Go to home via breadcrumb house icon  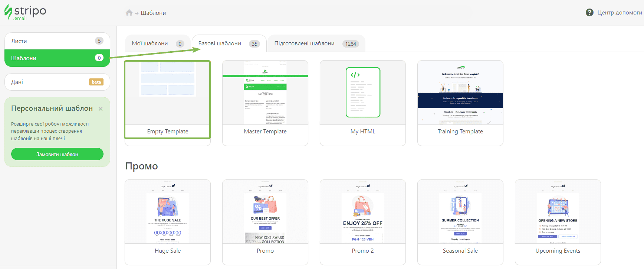click(x=129, y=13)
